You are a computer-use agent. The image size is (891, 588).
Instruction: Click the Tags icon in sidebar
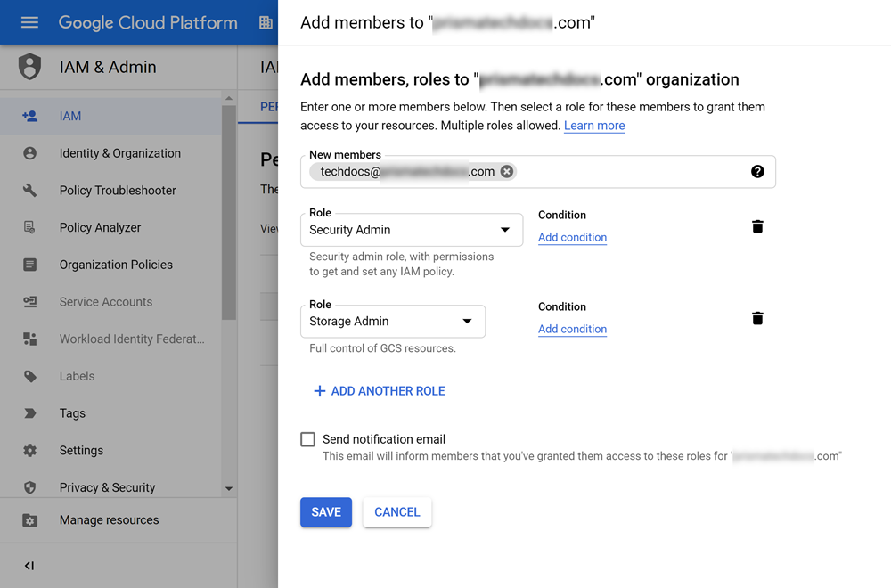pos(30,413)
